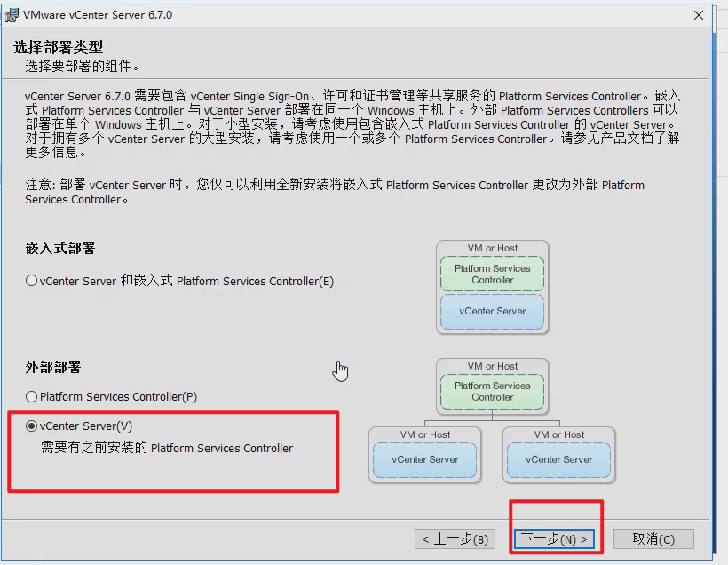Click the 选择要部署的组件 subtitle text
The width and height of the screenshot is (728, 565).
click(x=83, y=67)
